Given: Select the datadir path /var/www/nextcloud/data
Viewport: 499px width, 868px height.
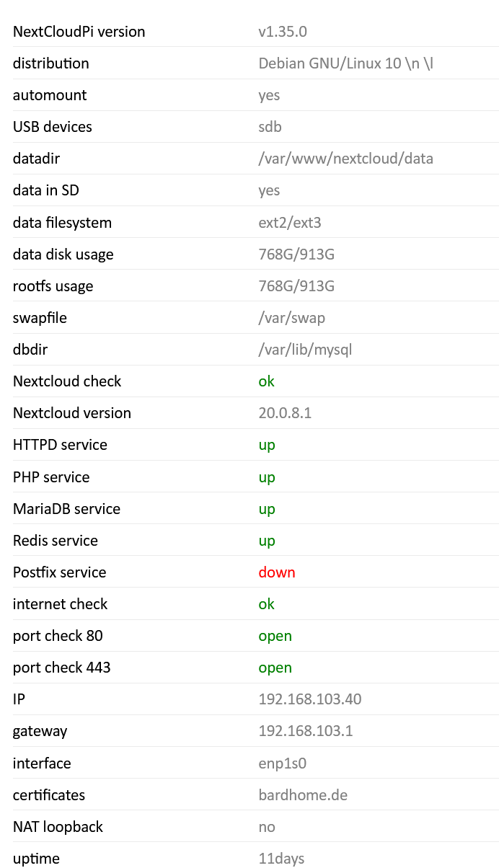Looking at the screenshot, I should (345, 159).
